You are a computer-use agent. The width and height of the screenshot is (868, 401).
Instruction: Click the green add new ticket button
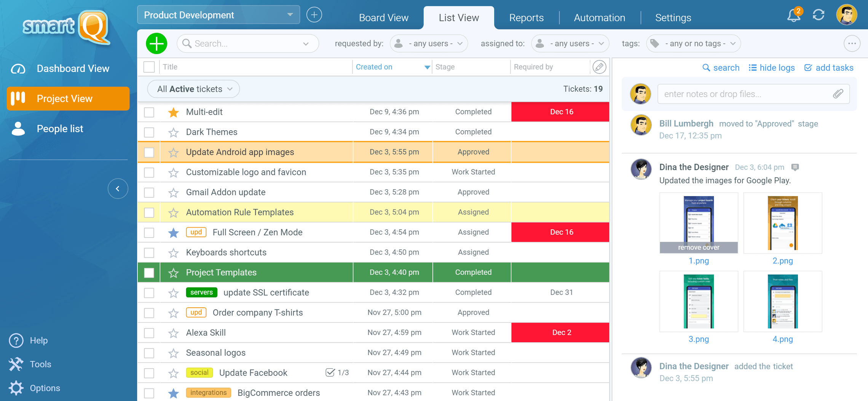pyautogui.click(x=156, y=44)
